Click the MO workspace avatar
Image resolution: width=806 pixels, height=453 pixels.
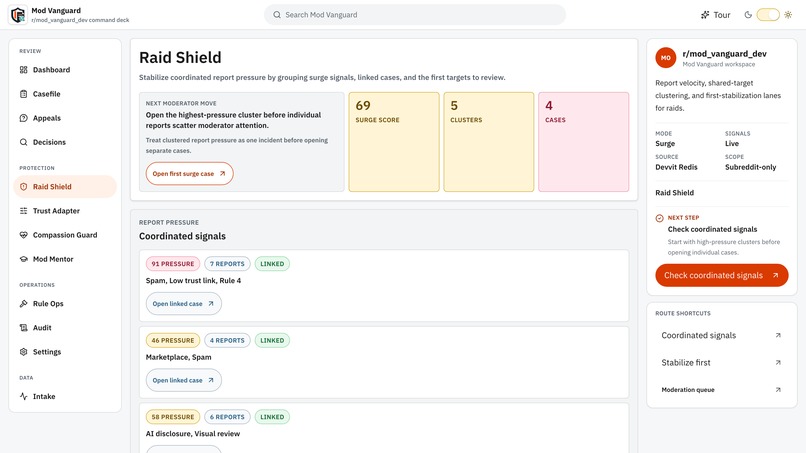pyautogui.click(x=666, y=58)
